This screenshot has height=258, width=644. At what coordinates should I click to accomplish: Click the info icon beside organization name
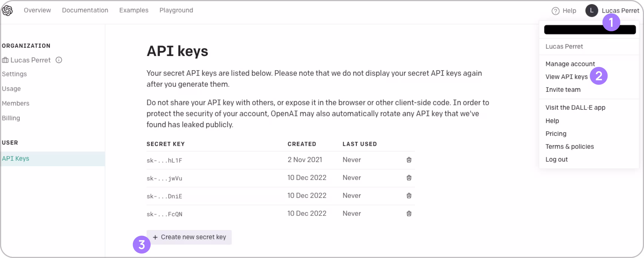(59, 60)
